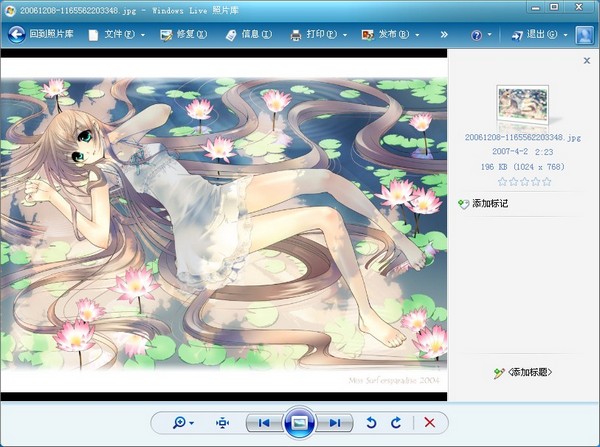The height and width of the screenshot is (447, 600).
Task: Expand the 打印 (Print) dropdown
Action: (x=319, y=34)
